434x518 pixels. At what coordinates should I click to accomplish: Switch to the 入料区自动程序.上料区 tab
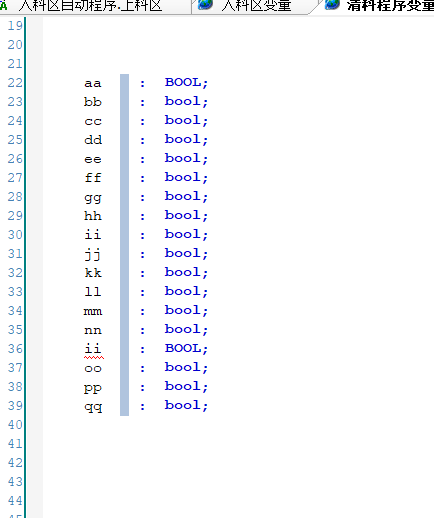point(90,5)
